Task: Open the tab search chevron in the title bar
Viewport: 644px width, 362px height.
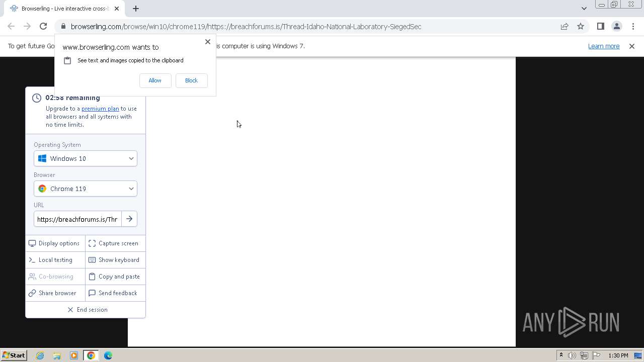Action: (x=584, y=9)
